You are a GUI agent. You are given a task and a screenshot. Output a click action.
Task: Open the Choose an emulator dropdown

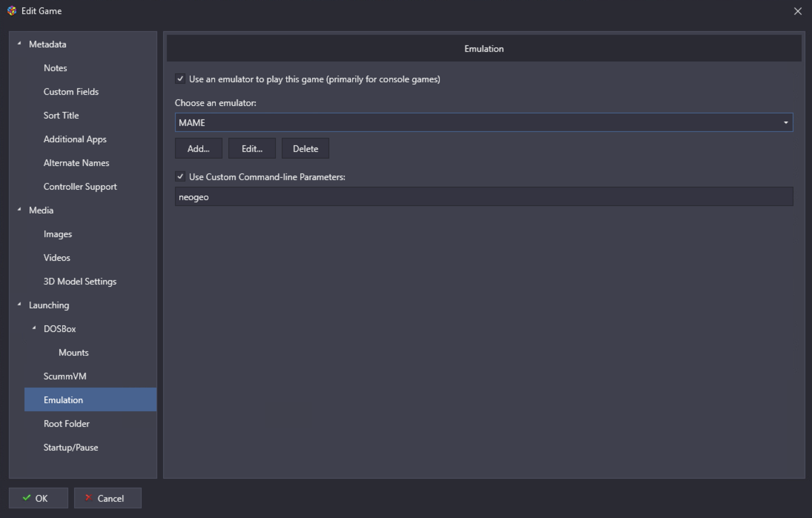[484, 123]
